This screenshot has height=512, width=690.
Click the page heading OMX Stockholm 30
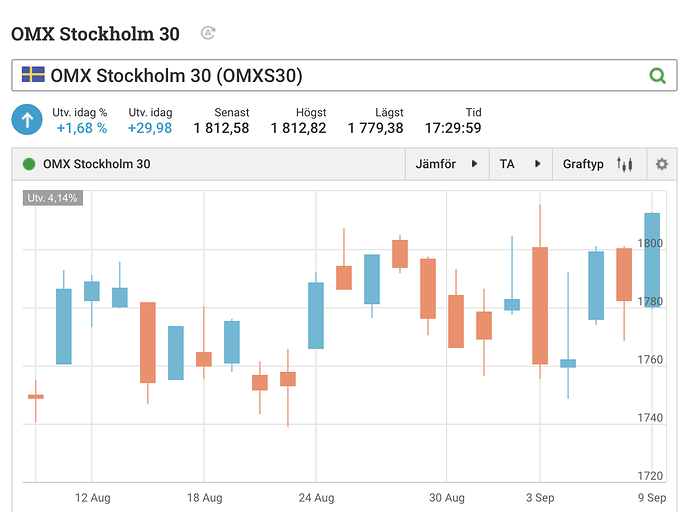95,34
